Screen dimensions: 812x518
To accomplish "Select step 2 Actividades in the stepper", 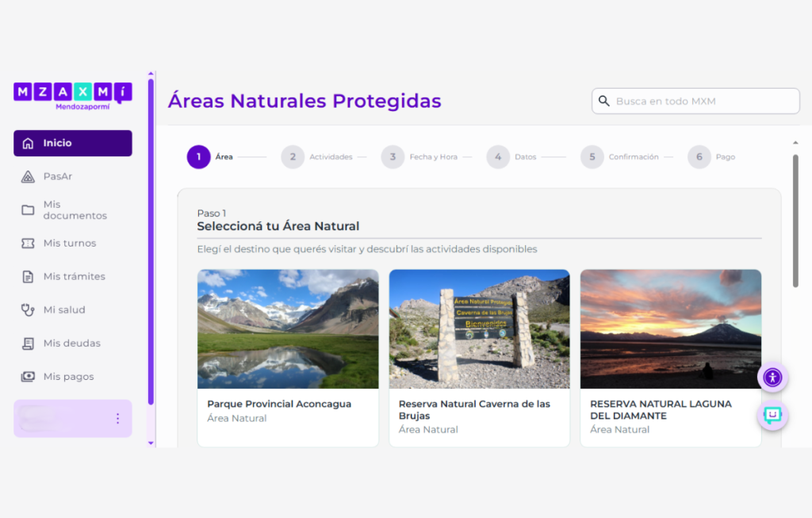I will (x=293, y=157).
